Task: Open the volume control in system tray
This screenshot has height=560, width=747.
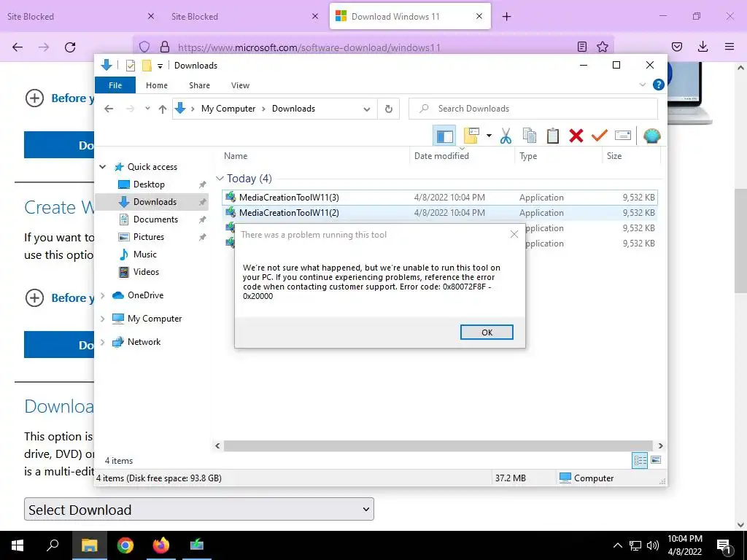Action: click(x=653, y=545)
